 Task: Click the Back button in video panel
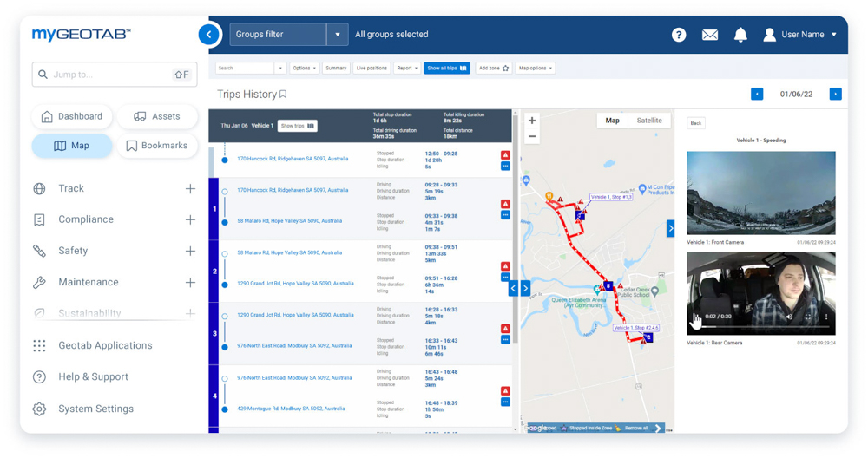pos(696,123)
